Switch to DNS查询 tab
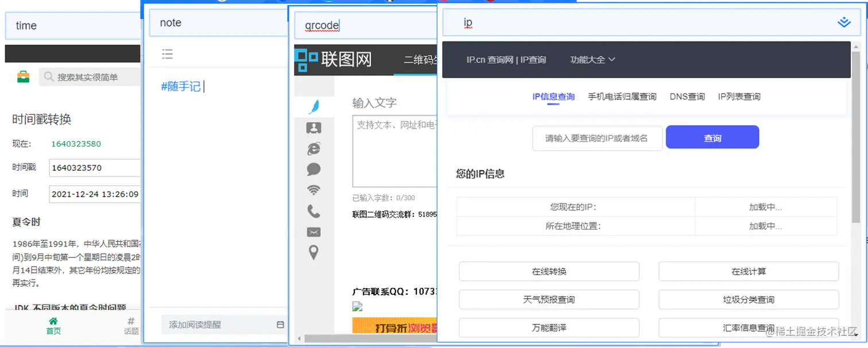Image resolution: width=868 pixels, height=348 pixels. (687, 96)
